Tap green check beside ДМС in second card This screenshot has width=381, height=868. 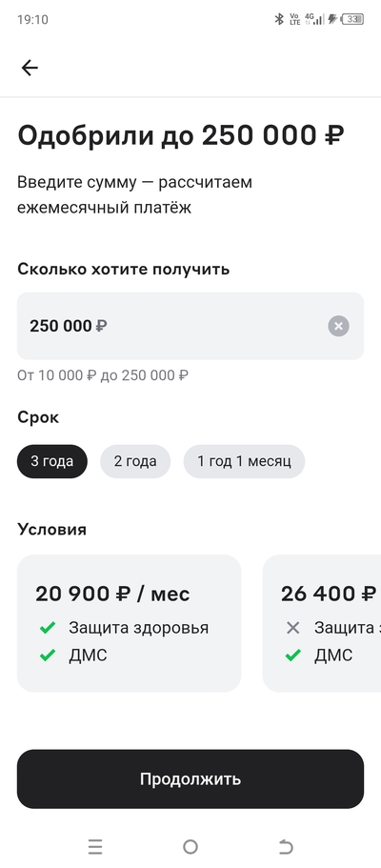(x=293, y=656)
